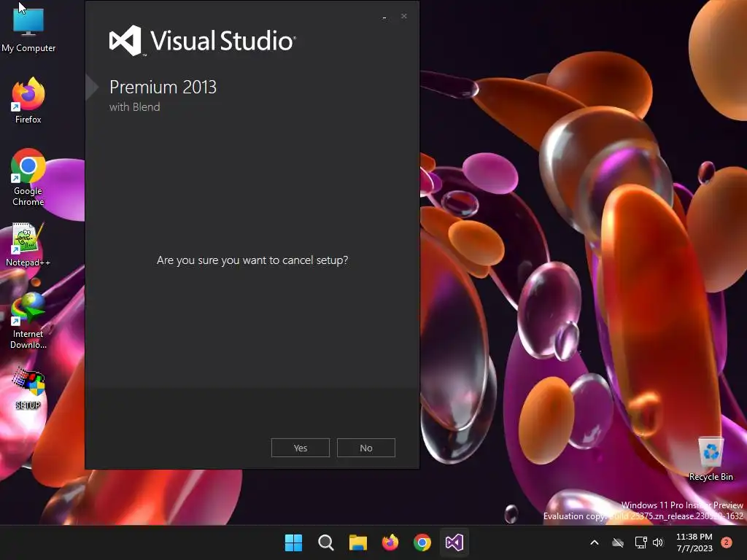Screen dimensions: 747x560
Task: Select the Notepad++ desktop shortcut
Action: pyautogui.click(x=28, y=245)
